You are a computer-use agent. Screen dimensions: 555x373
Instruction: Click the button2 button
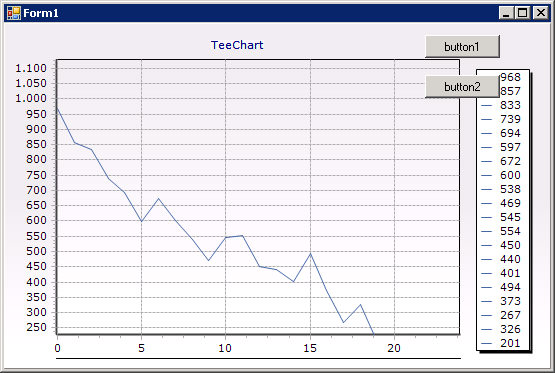pos(462,87)
